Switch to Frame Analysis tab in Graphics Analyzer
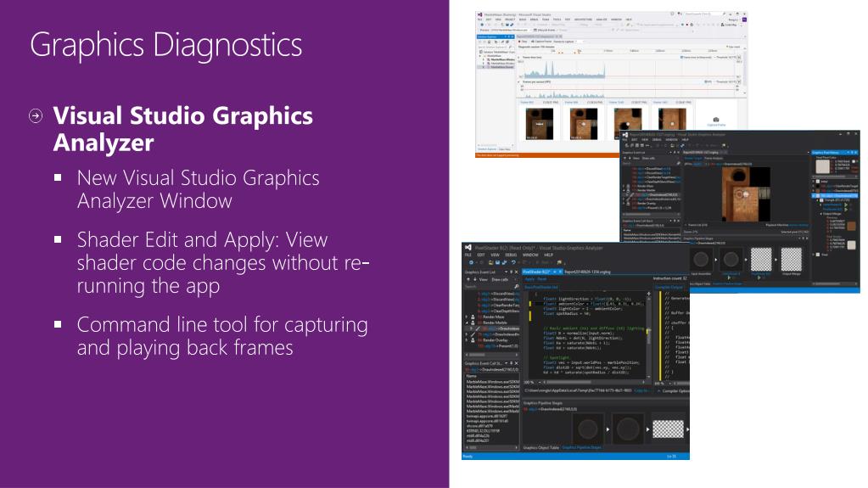868x488 pixels. pos(714,159)
